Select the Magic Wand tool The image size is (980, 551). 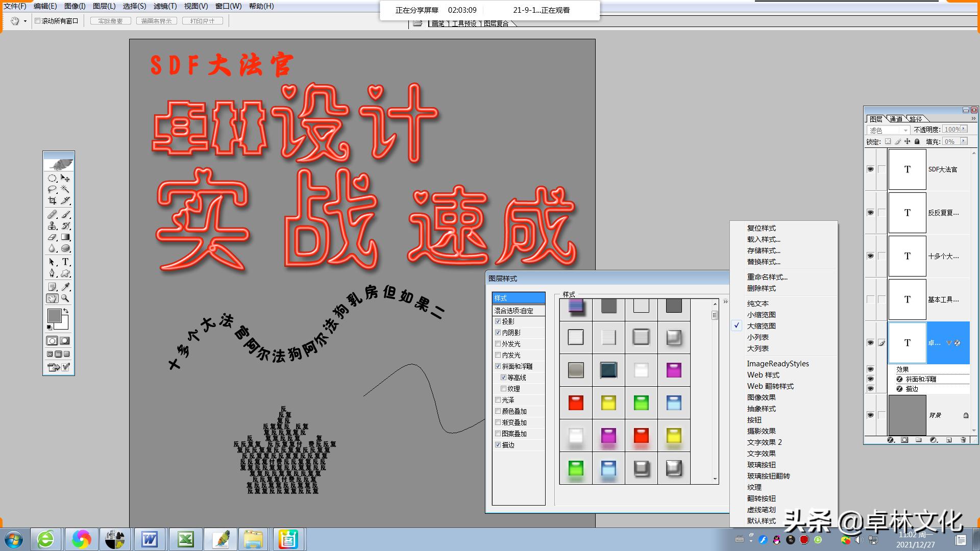pos(65,189)
